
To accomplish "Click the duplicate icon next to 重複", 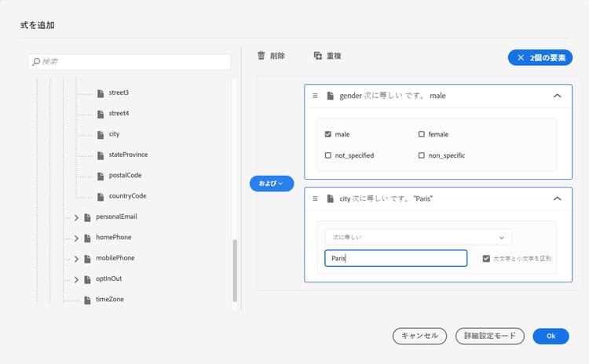I will point(318,56).
